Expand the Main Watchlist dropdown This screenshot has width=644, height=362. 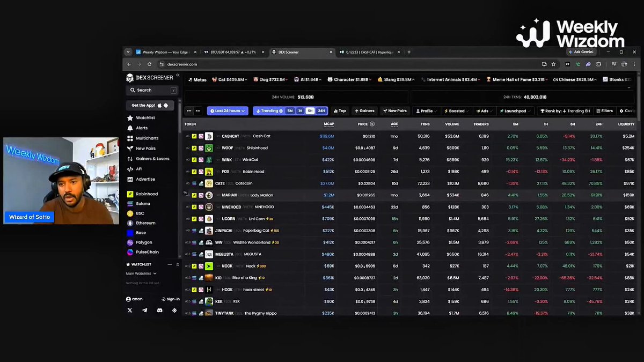click(141, 274)
